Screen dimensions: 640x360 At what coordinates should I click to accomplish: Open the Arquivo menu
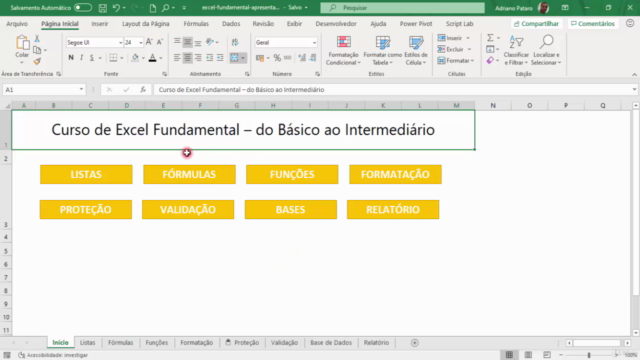click(x=17, y=24)
